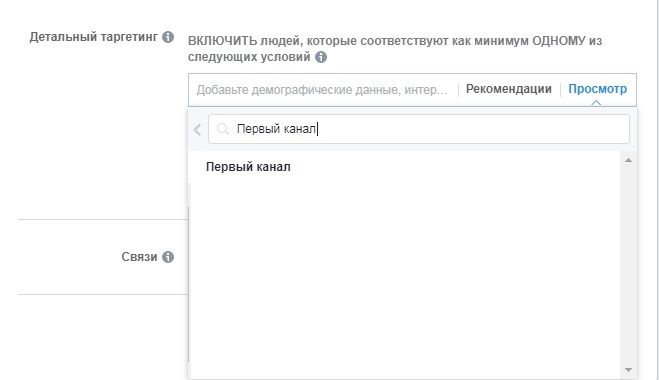
Task: Click the Детальный таргетинг label
Action: point(94,37)
